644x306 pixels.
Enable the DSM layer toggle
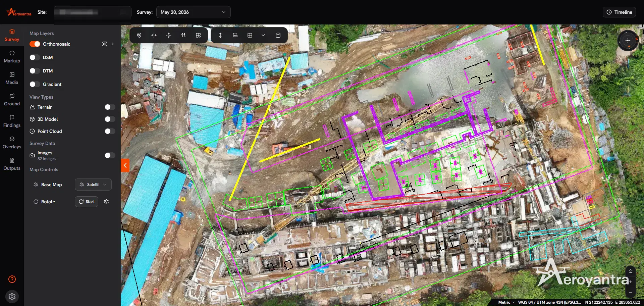pos(35,57)
